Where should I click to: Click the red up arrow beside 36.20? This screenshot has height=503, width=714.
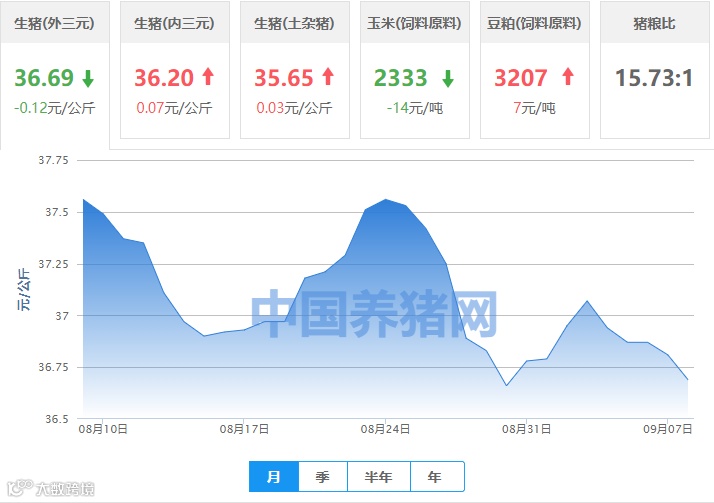(x=208, y=76)
